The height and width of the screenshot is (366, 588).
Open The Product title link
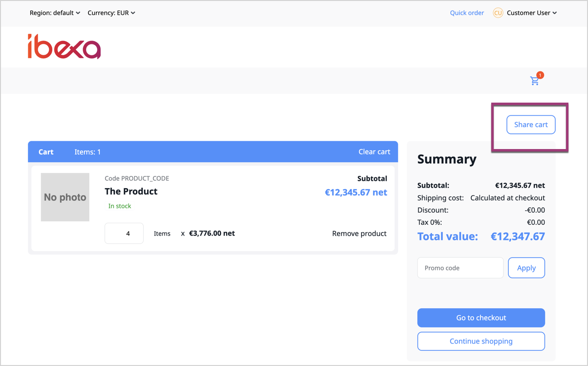point(131,192)
